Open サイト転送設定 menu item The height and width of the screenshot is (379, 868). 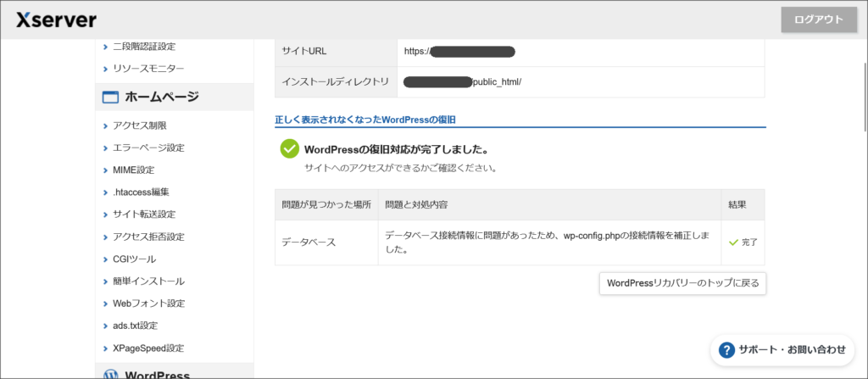(x=144, y=215)
